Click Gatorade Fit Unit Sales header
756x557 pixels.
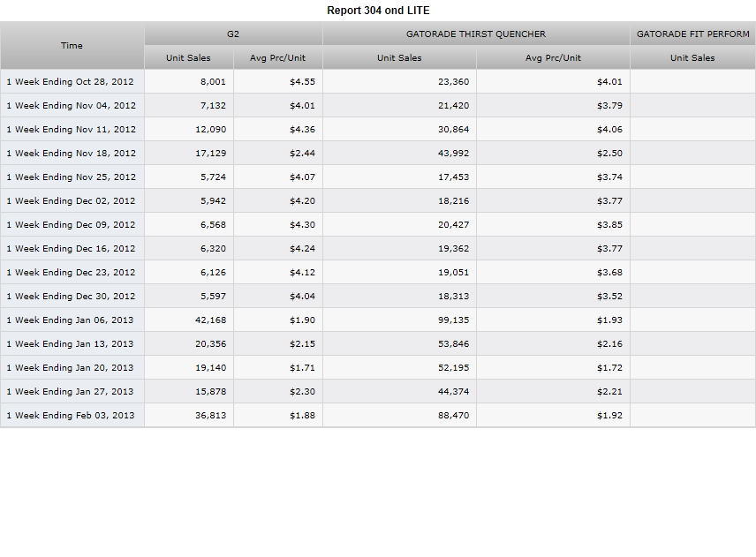(x=692, y=57)
